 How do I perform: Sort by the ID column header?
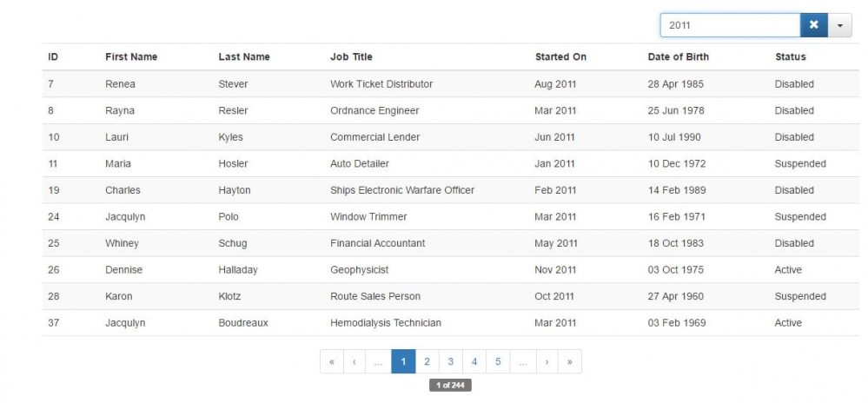53,57
